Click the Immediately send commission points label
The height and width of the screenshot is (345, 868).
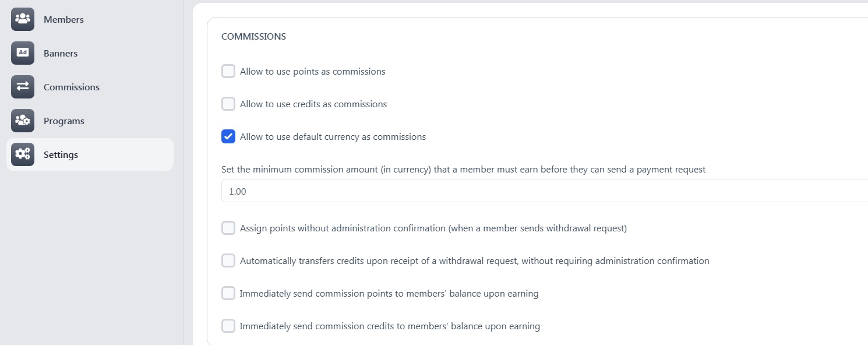(x=389, y=294)
